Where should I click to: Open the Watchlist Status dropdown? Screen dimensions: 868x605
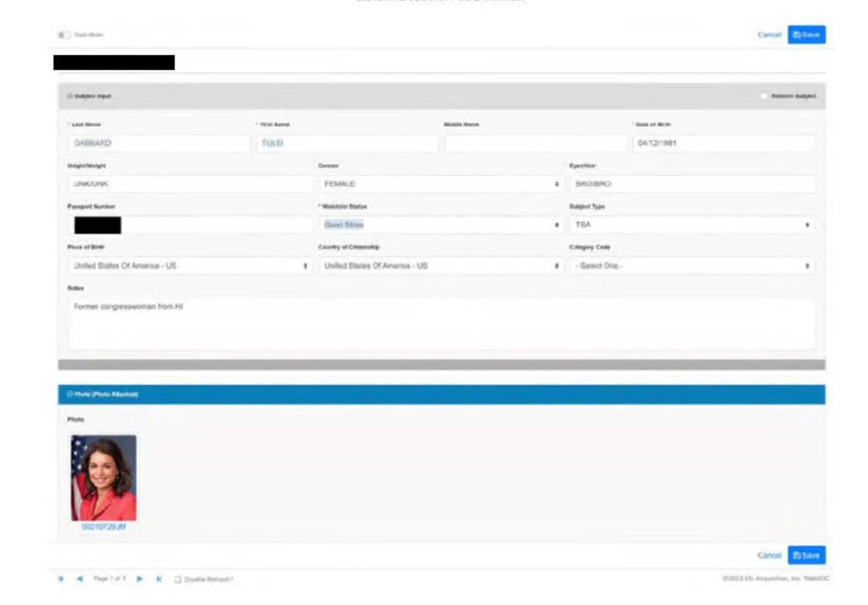pyautogui.click(x=441, y=225)
